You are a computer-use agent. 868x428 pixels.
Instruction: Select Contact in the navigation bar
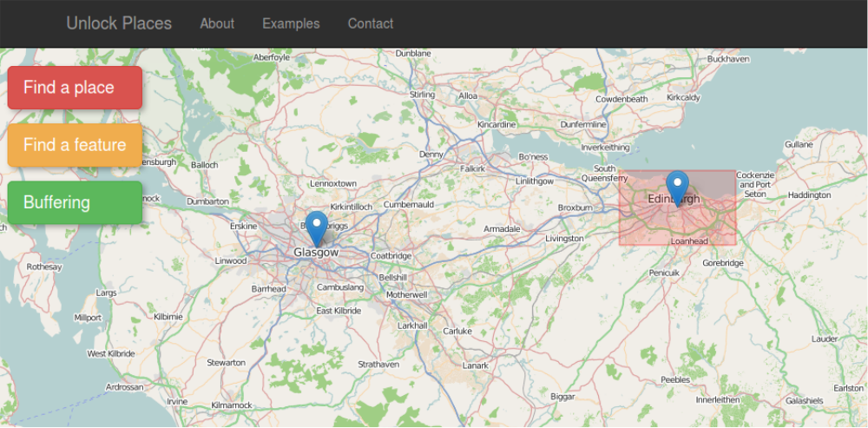tap(371, 23)
